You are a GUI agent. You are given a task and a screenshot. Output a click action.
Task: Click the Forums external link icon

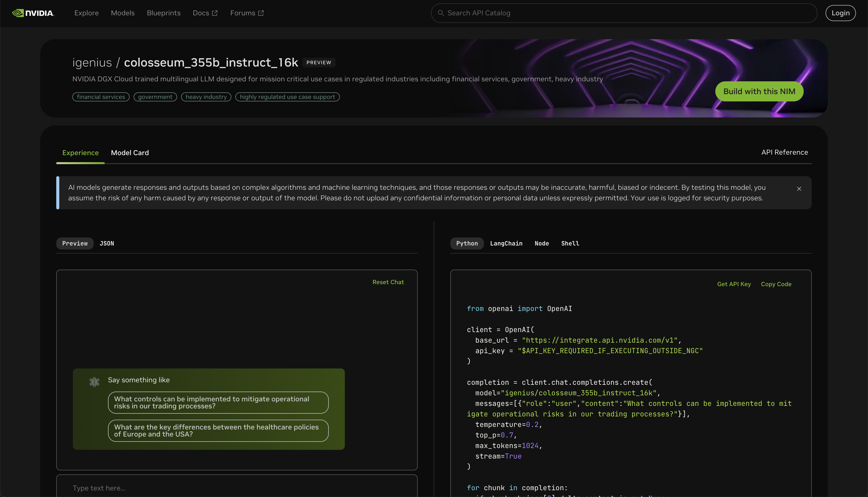pos(261,13)
